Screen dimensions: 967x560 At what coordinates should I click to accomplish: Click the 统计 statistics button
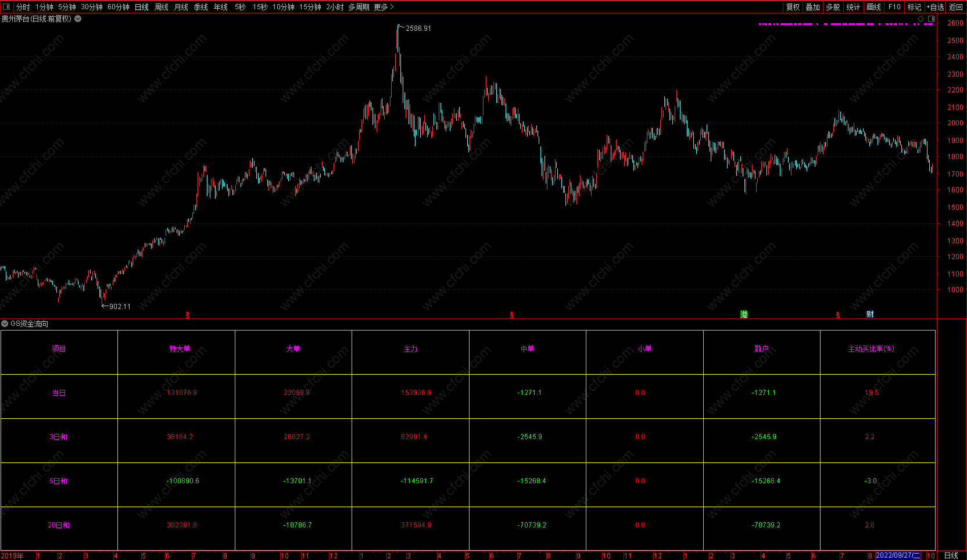[x=853, y=7]
